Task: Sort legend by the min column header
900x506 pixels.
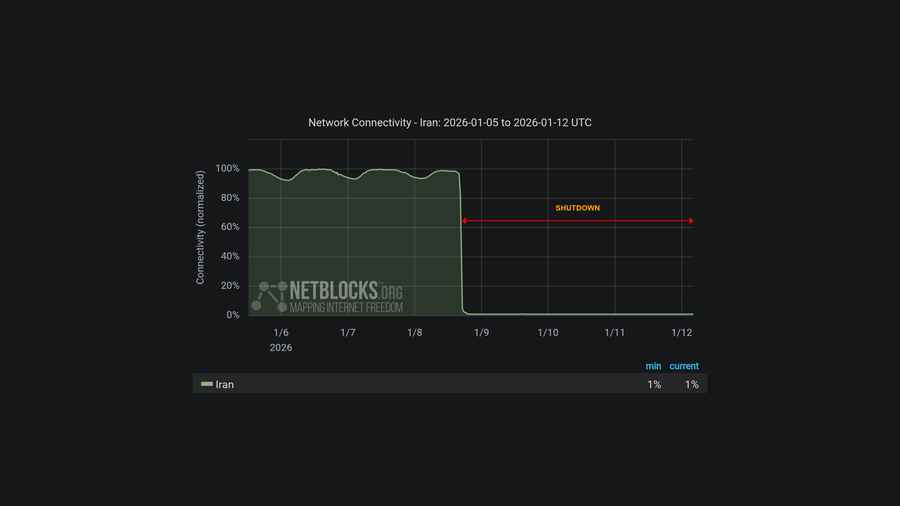Action: pyautogui.click(x=653, y=366)
